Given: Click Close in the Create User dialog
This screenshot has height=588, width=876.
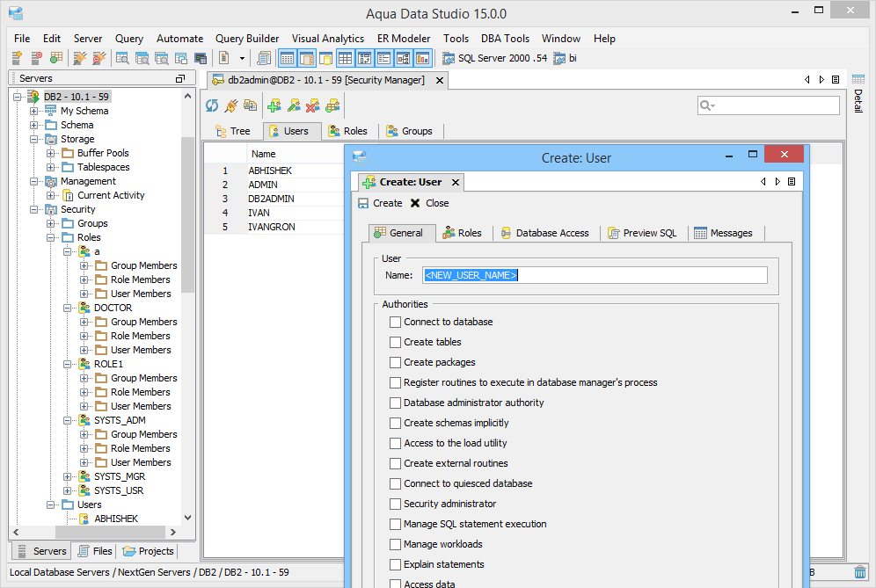Looking at the screenshot, I should click(x=429, y=203).
